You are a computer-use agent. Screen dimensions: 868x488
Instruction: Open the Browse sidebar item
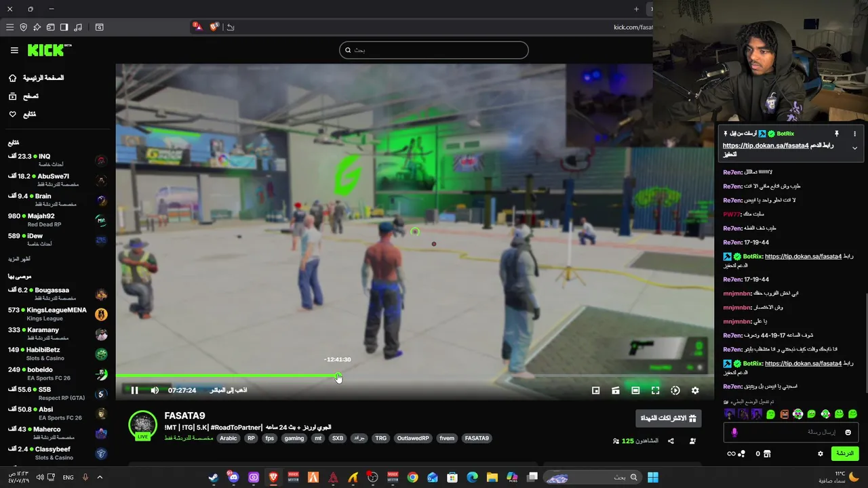[x=24, y=96]
